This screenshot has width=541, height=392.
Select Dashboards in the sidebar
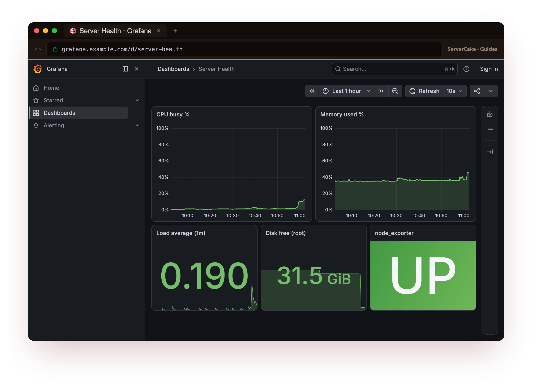pyautogui.click(x=79, y=113)
